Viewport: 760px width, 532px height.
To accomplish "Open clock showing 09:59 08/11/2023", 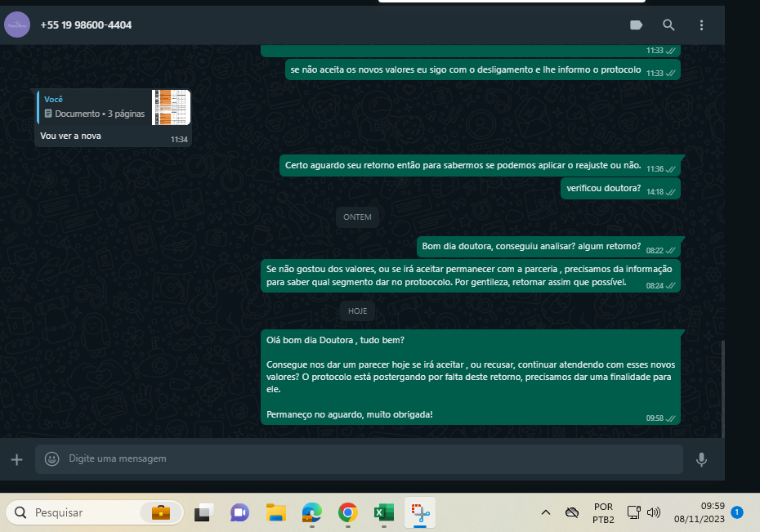I will (699, 512).
